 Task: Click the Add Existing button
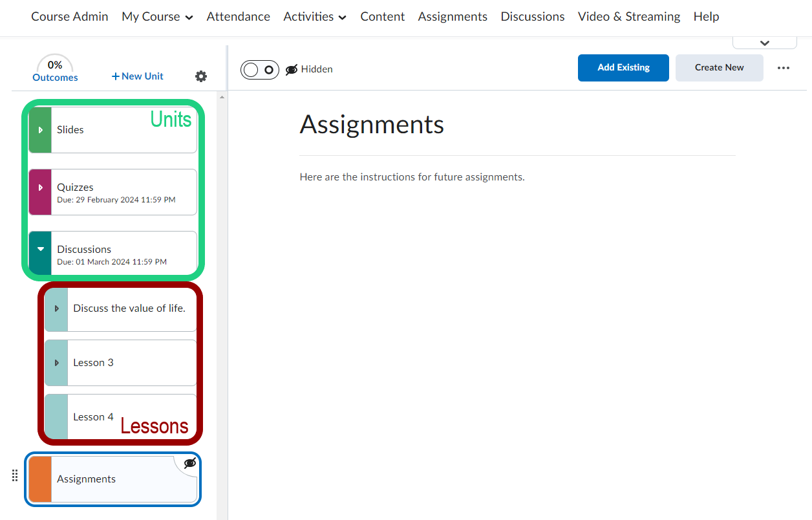pos(623,68)
